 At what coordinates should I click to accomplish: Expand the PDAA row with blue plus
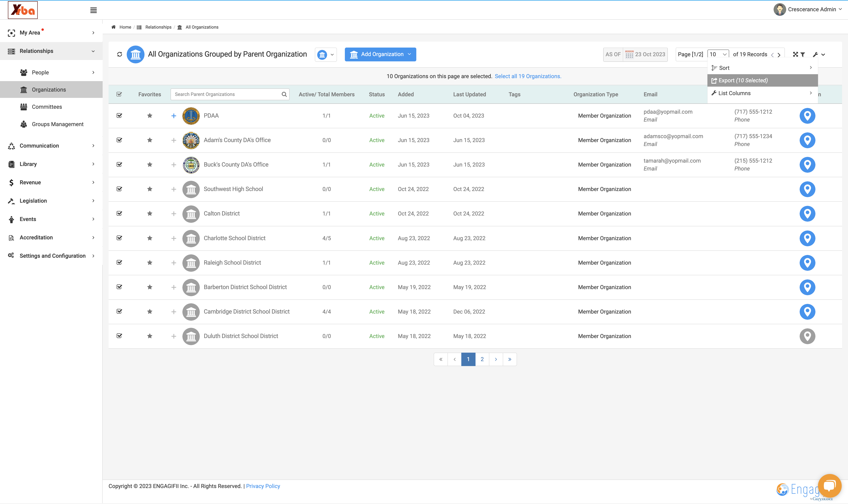click(174, 116)
